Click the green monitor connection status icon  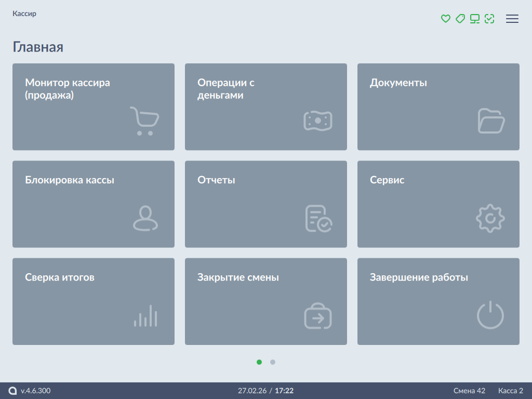coord(474,19)
